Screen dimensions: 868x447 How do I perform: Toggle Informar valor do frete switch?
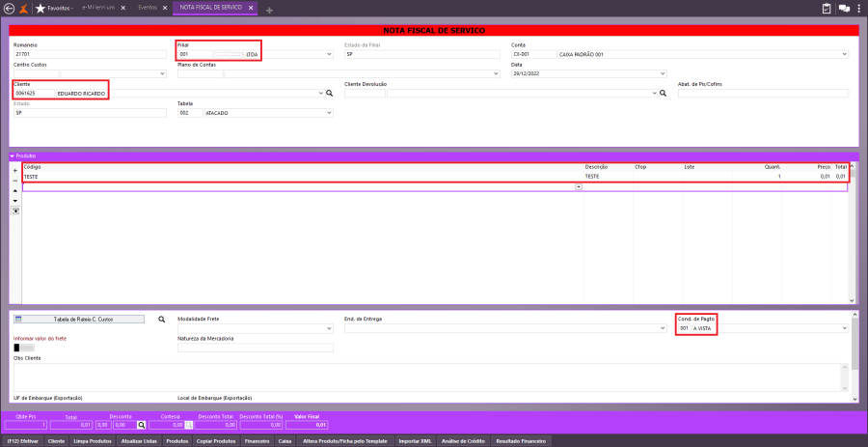tap(24, 348)
